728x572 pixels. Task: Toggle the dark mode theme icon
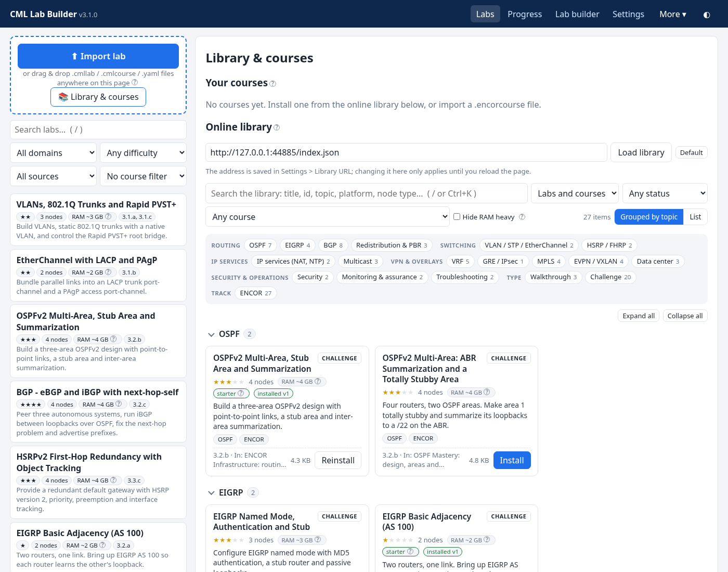(706, 15)
